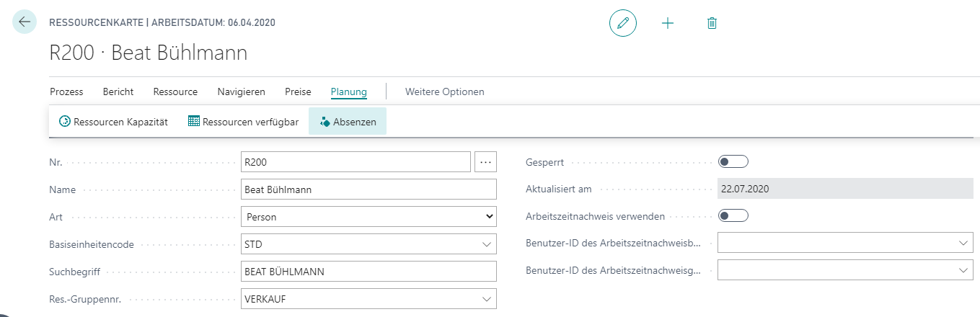
Task: Click into Suchbegriff field BEAT BÜHLMANN
Action: tap(368, 272)
